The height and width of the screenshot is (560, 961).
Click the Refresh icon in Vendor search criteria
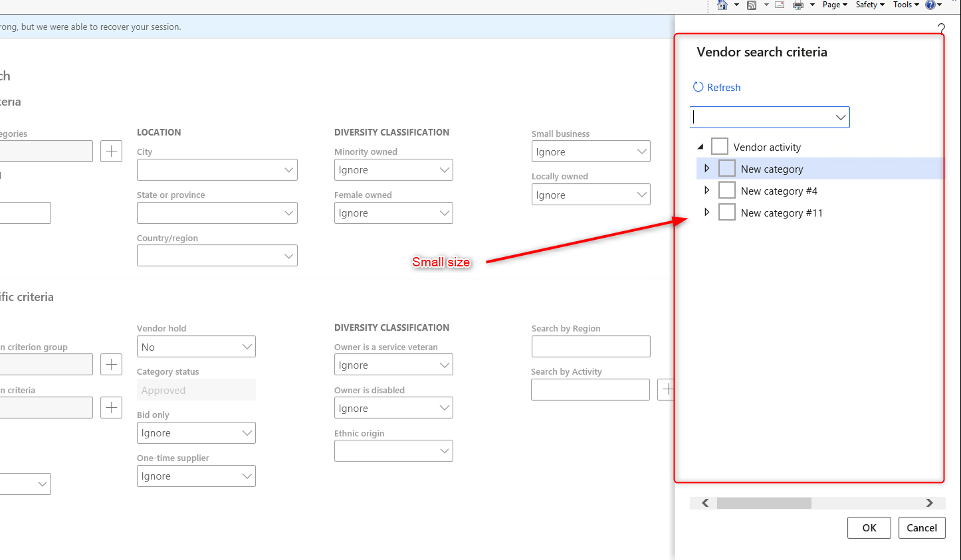[697, 86]
